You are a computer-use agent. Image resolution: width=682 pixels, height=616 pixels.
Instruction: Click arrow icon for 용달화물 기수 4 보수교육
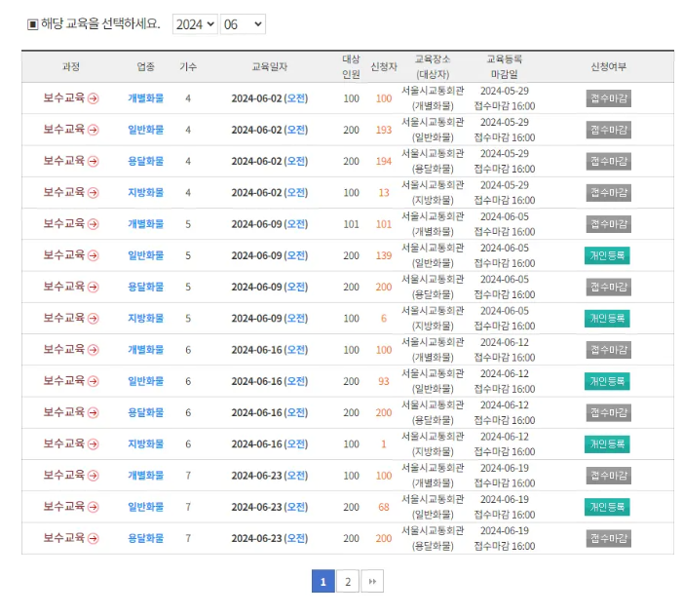(94, 162)
